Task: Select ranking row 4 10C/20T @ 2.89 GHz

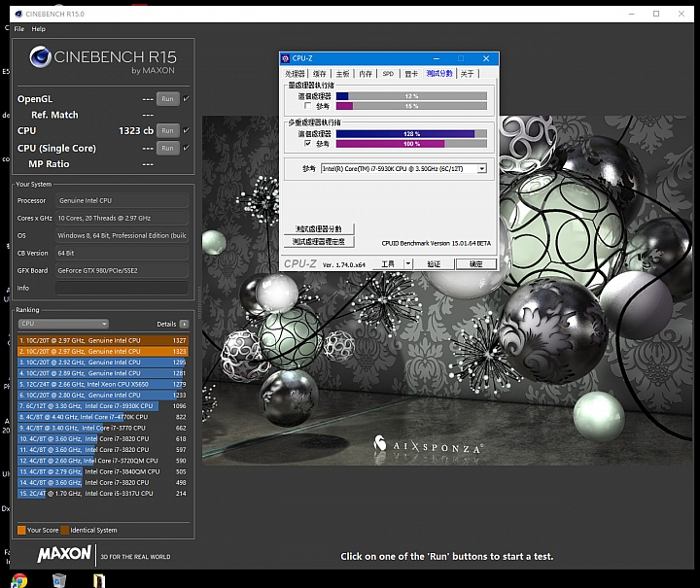Action: [103, 373]
